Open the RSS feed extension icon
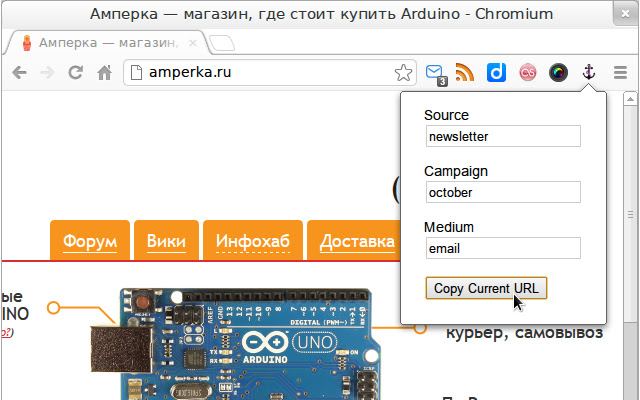Viewport: 640px width, 400px height. pos(465,73)
